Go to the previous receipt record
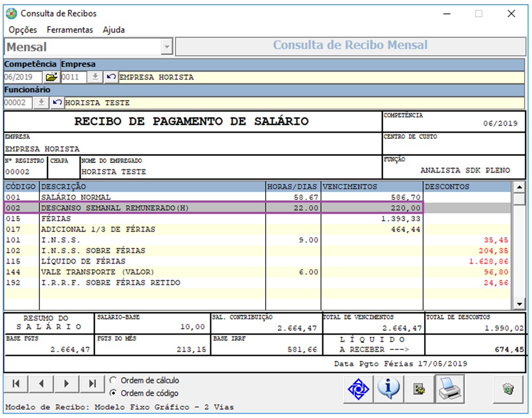532x418 pixels. pyautogui.click(x=41, y=384)
